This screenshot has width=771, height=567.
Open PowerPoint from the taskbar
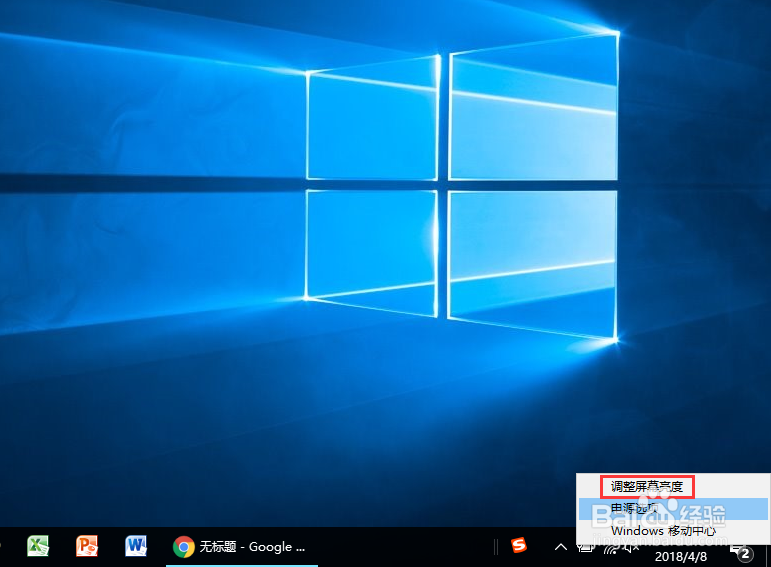tap(87, 546)
